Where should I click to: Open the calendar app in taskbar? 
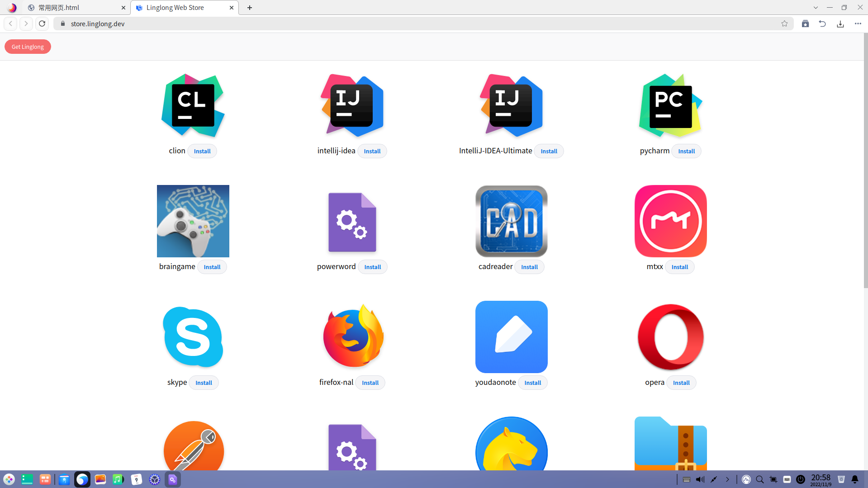pos(136,479)
